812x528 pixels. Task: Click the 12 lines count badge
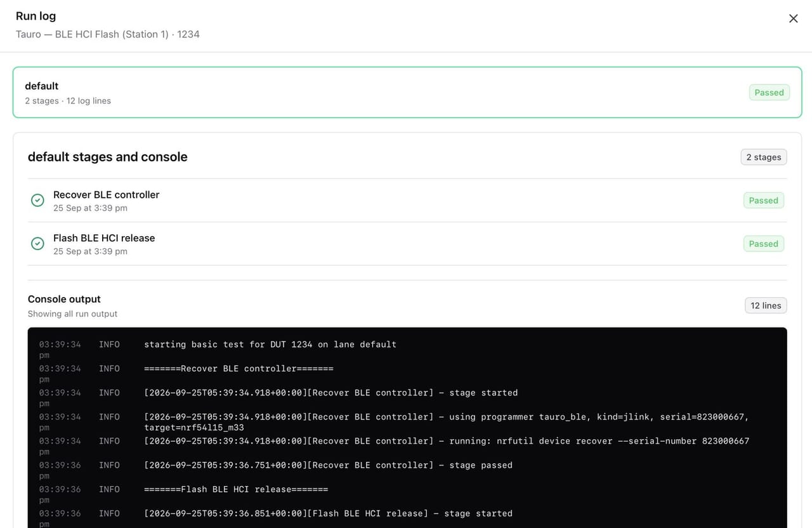(766, 306)
